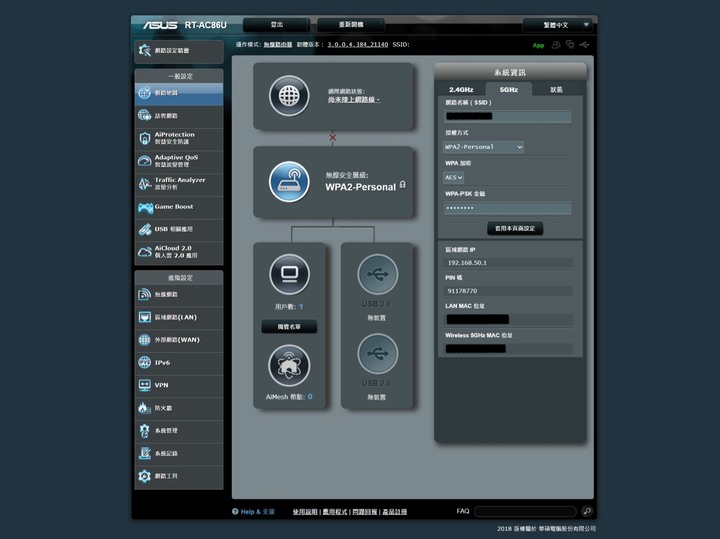Click the wireless router icon in network map

(289, 182)
